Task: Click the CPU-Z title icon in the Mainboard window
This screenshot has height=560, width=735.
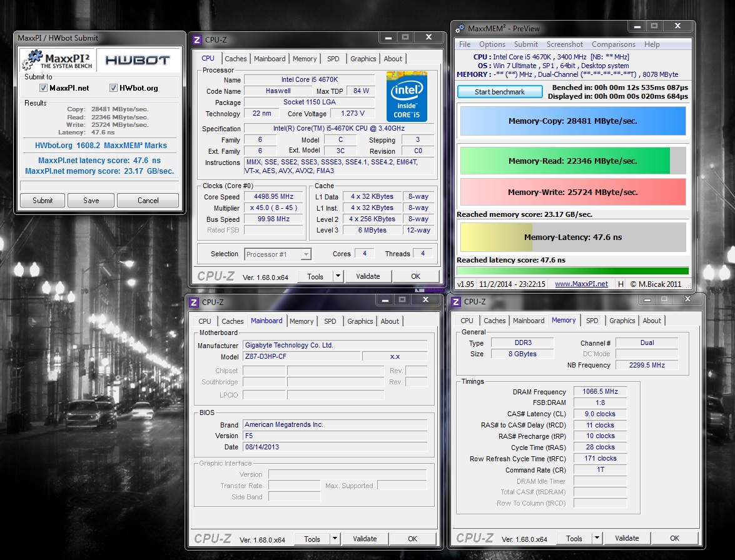Action: 193,302
